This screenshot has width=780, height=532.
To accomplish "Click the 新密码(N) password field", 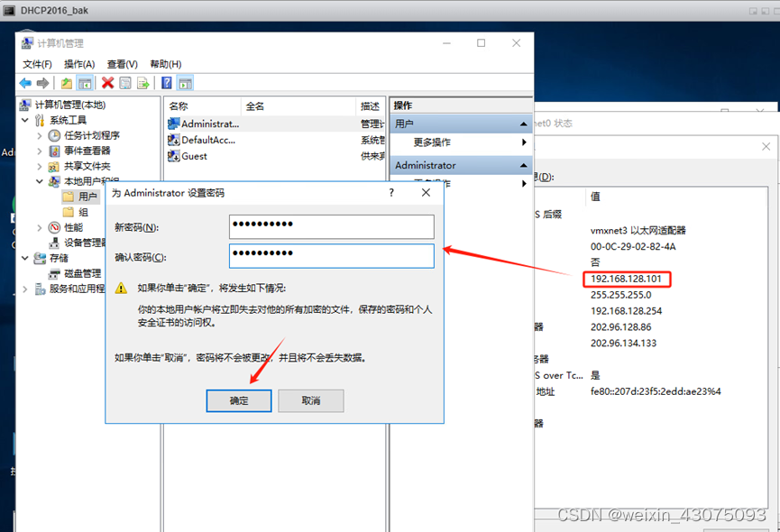I will tap(331, 226).
